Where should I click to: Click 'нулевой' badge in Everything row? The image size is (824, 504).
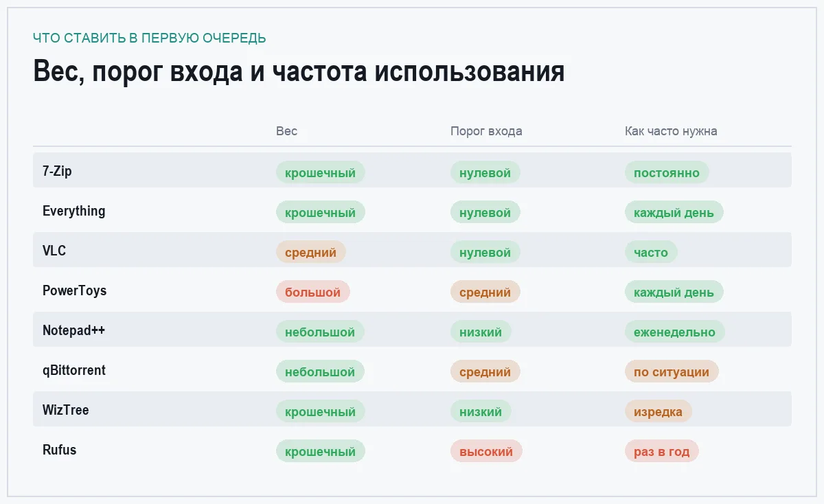(x=485, y=212)
